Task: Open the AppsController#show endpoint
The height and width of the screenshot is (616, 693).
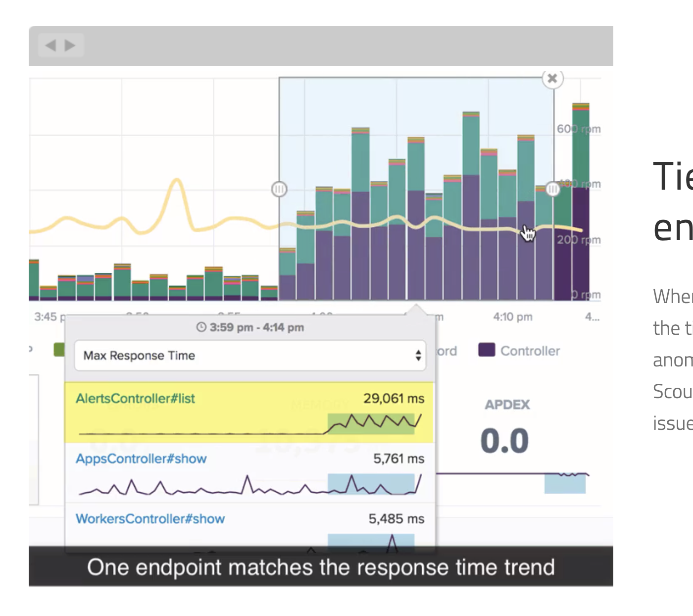Action: point(142,459)
